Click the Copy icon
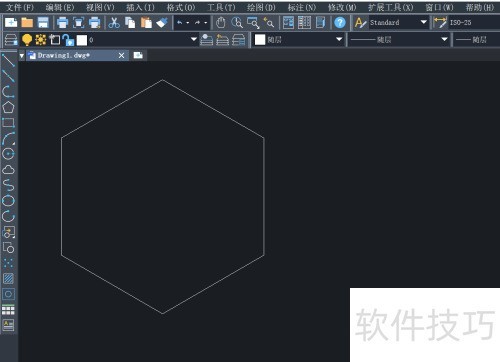500x362 pixels. [130, 23]
